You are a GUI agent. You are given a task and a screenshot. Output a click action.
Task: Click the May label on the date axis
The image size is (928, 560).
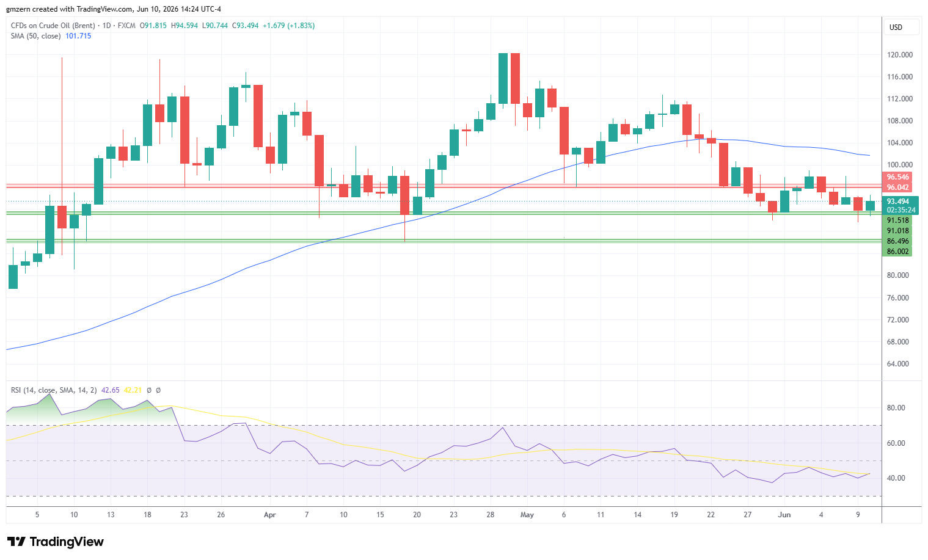pyautogui.click(x=527, y=515)
